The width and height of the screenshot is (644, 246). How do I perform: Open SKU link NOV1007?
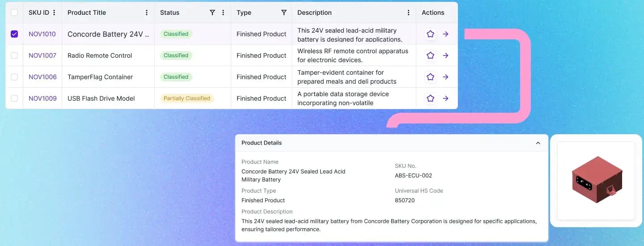(42, 55)
